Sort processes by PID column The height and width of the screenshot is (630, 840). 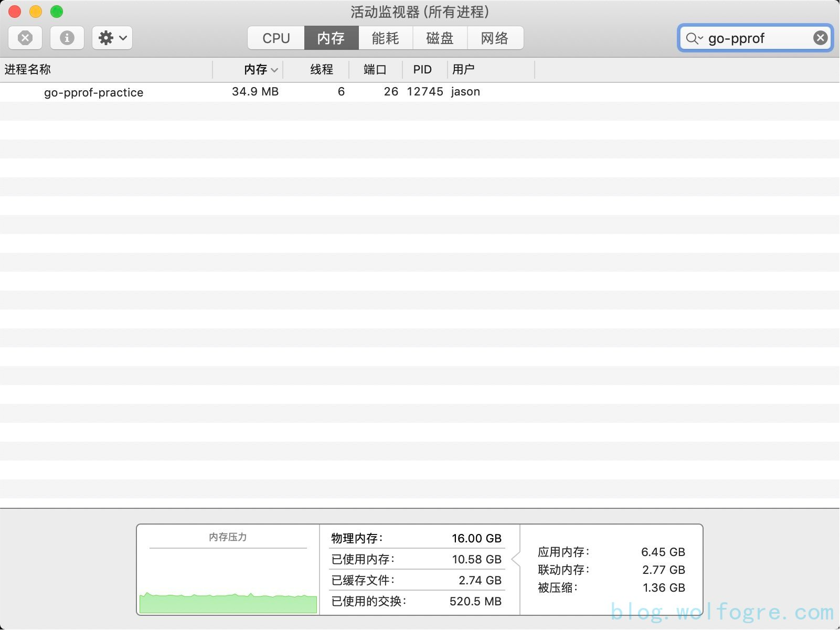click(422, 70)
